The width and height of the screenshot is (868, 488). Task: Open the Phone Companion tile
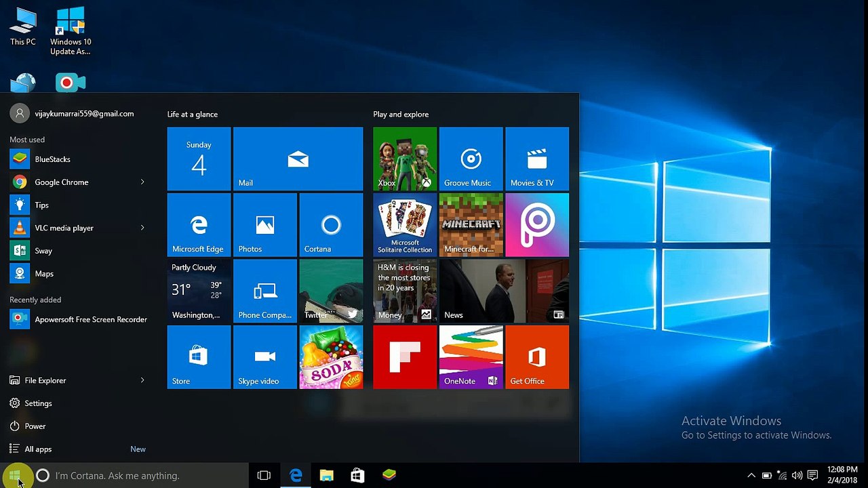coord(264,291)
